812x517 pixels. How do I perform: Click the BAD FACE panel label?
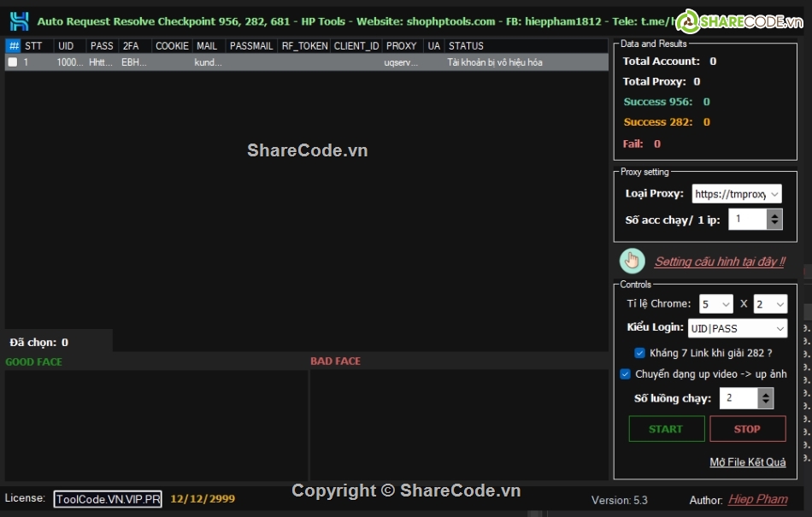point(336,361)
